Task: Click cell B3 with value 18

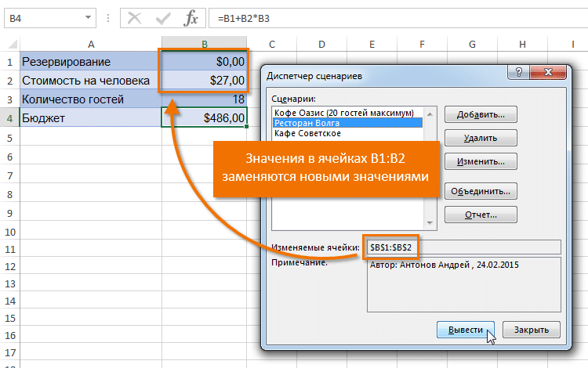Action: [205, 99]
